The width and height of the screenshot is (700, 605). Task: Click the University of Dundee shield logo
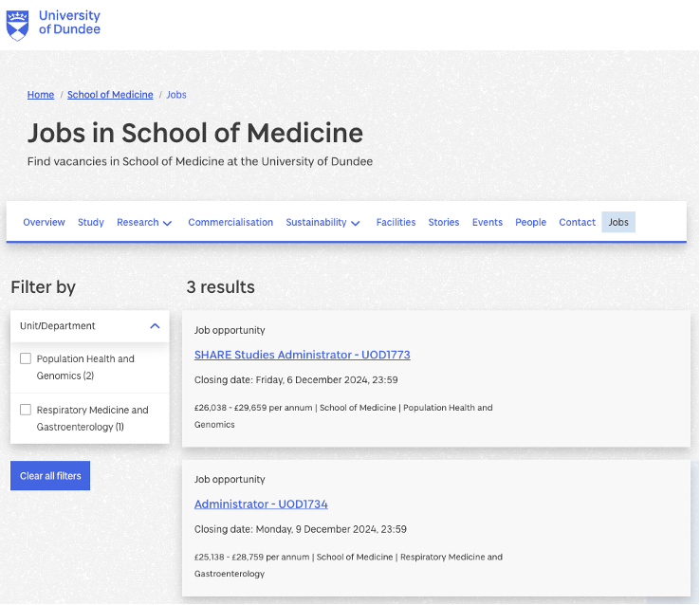17,24
